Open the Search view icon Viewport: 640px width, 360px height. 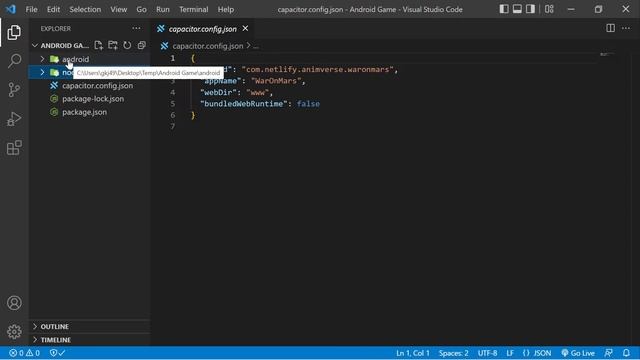[14, 61]
